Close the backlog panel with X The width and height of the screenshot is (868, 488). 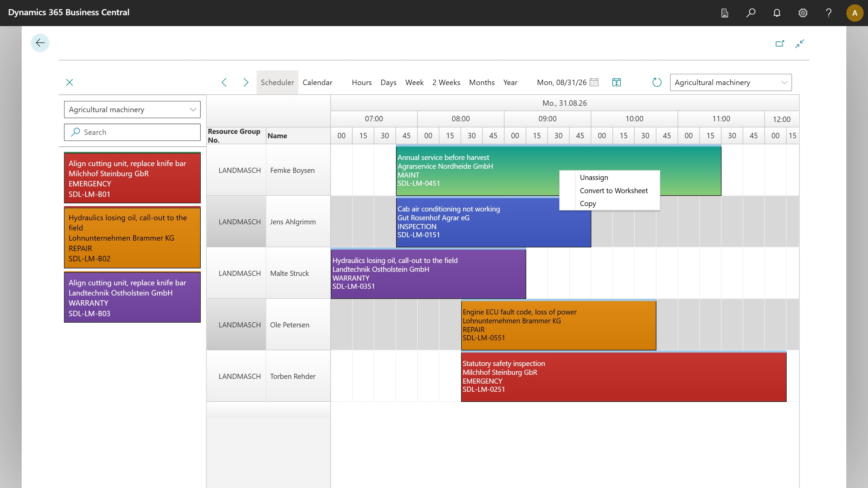pos(70,82)
